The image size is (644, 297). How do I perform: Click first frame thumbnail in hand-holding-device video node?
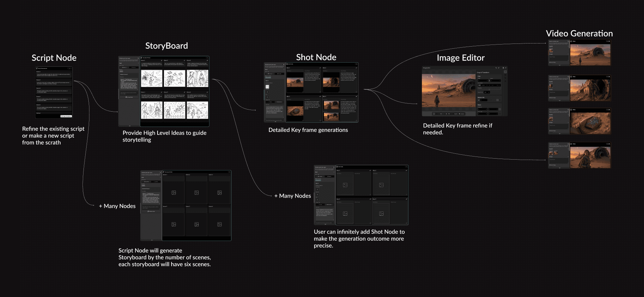[x=551, y=119]
